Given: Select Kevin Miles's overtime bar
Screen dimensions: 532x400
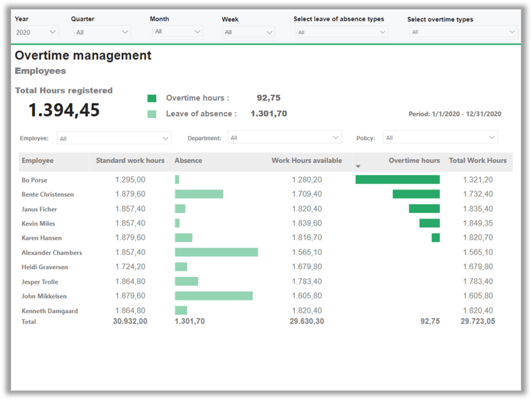Looking at the screenshot, I should coord(429,223).
